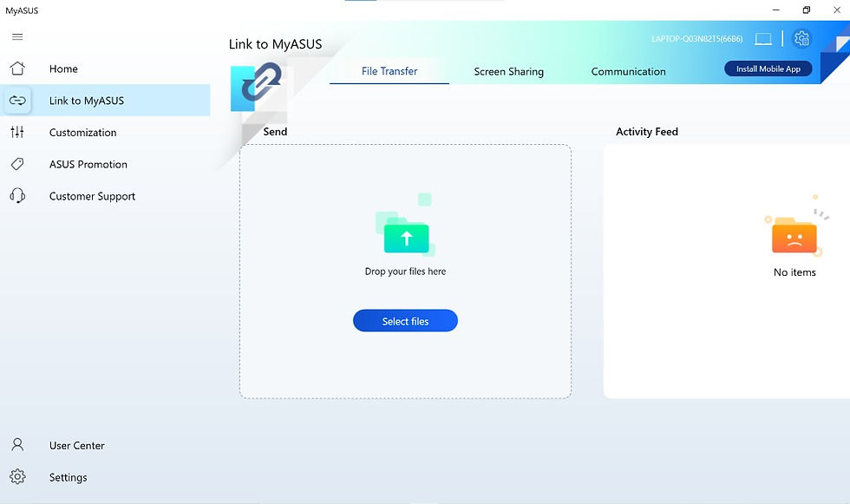Click the Settings gear icon in sidebar

[17, 476]
